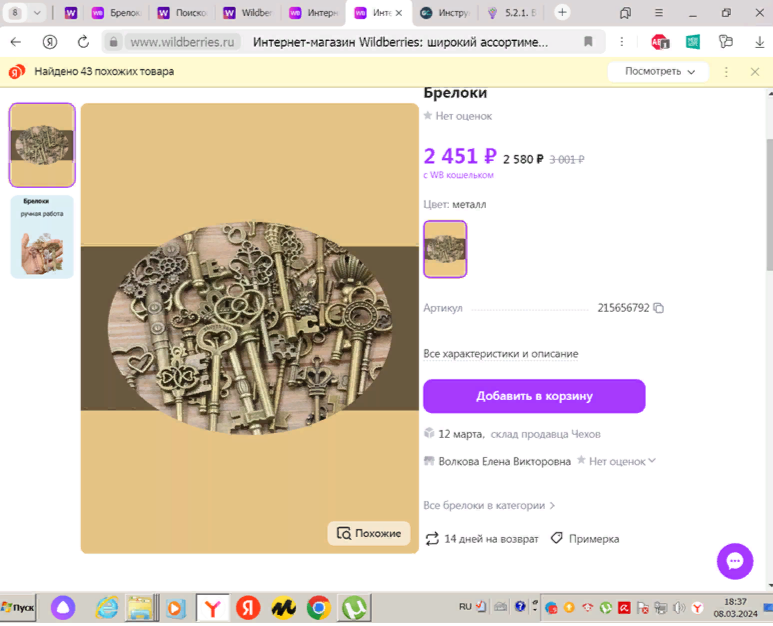Screen dimensions: 773x626
Task: Switch to the Поиско... browser tab
Action: pyautogui.click(x=183, y=13)
